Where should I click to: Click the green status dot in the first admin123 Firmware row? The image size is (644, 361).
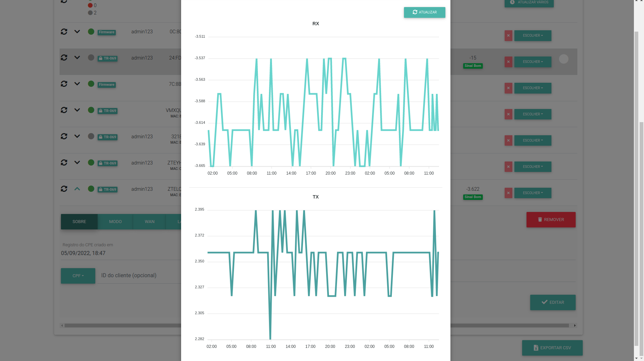click(x=91, y=32)
